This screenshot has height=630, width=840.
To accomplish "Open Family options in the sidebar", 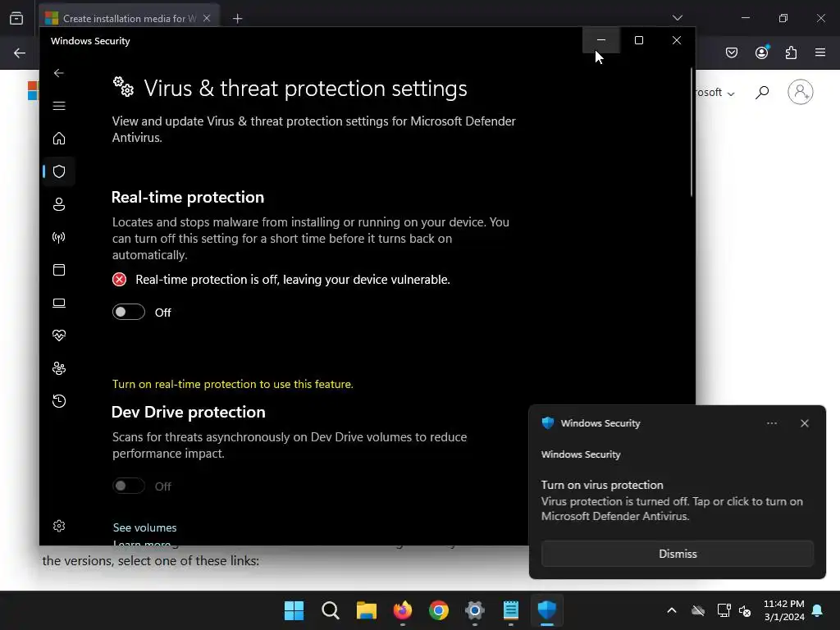I will click(59, 368).
